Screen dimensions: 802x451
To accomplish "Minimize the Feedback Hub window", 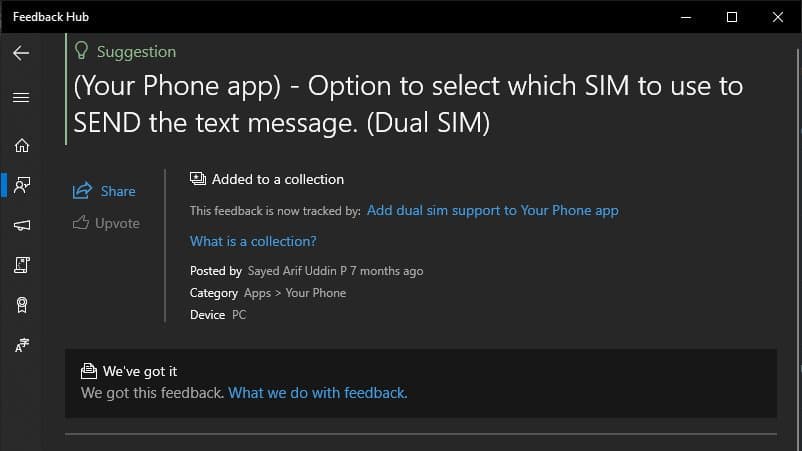I will (x=686, y=17).
